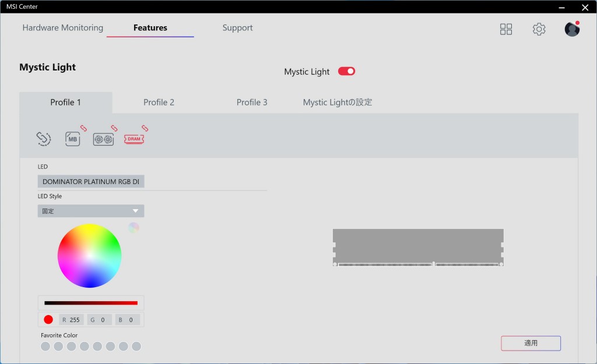Select Profile 1 tab
The width and height of the screenshot is (597, 364).
[x=65, y=103]
